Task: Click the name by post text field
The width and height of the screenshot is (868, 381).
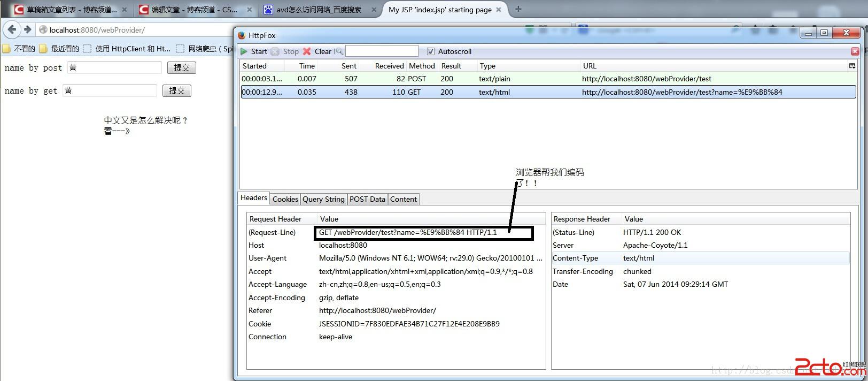Action: point(114,67)
